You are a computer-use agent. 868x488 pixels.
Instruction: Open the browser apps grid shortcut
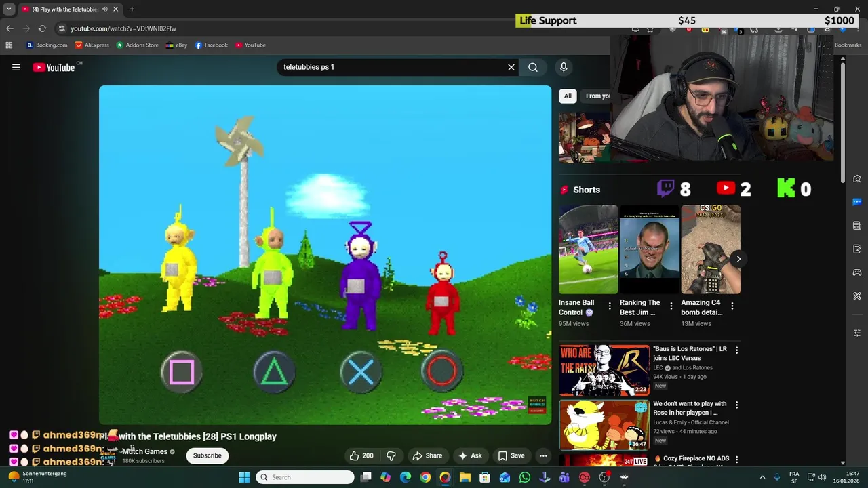(9, 45)
